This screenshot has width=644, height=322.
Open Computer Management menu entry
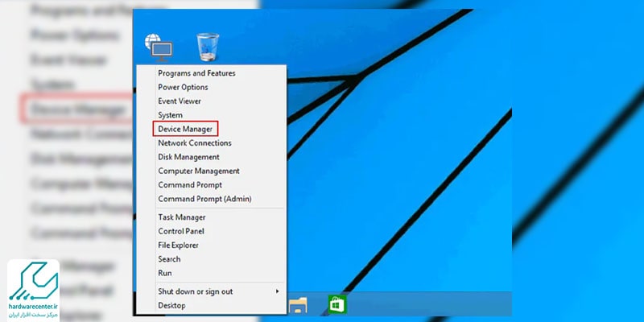tap(211, 171)
